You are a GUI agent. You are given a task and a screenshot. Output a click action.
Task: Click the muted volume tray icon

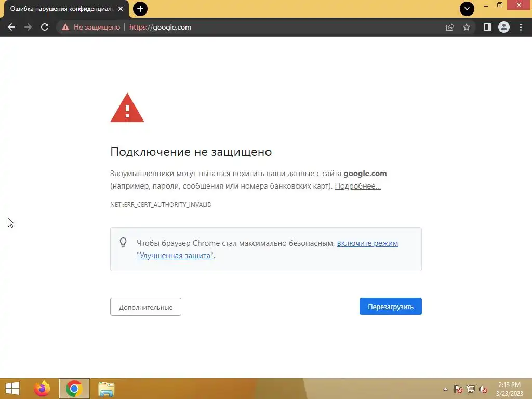483,389
